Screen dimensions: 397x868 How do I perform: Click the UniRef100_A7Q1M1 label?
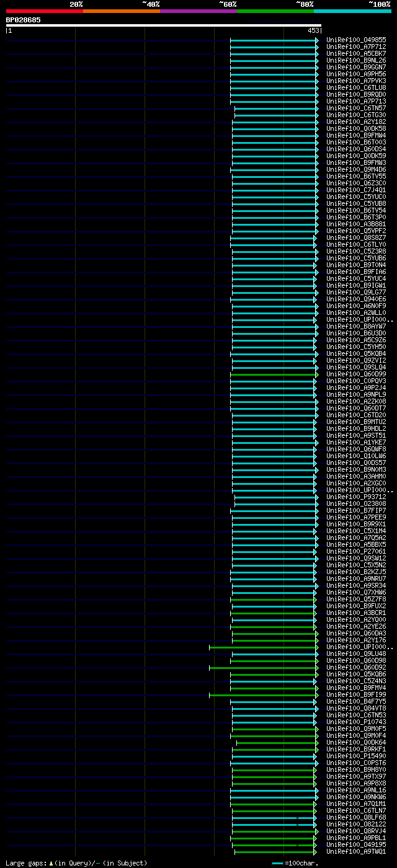click(356, 804)
